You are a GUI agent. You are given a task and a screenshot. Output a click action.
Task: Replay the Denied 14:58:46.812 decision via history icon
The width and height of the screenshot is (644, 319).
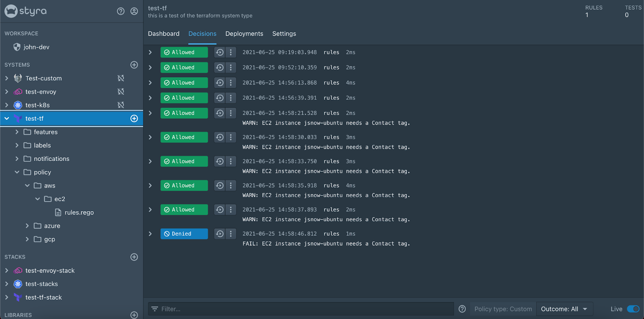coord(219,234)
